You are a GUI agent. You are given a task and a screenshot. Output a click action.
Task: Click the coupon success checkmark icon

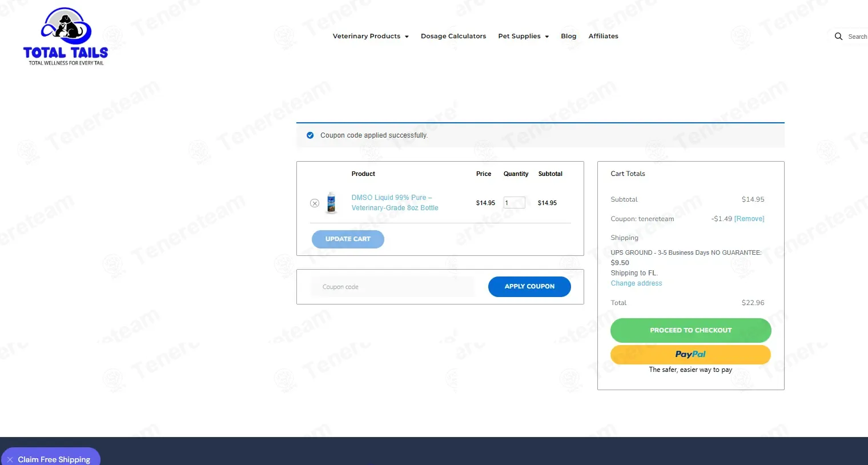click(310, 135)
